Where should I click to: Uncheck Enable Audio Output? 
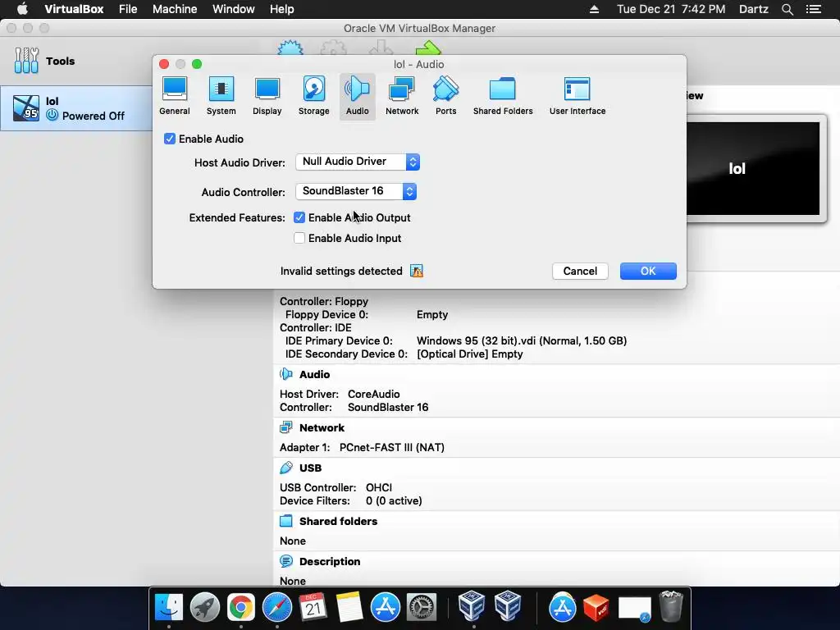tap(299, 217)
